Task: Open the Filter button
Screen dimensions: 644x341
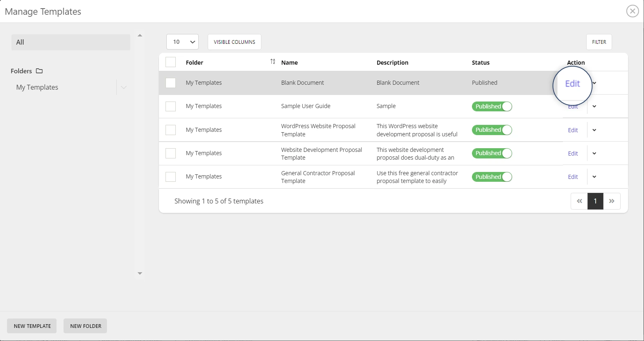Action: click(x=599, y=42)
